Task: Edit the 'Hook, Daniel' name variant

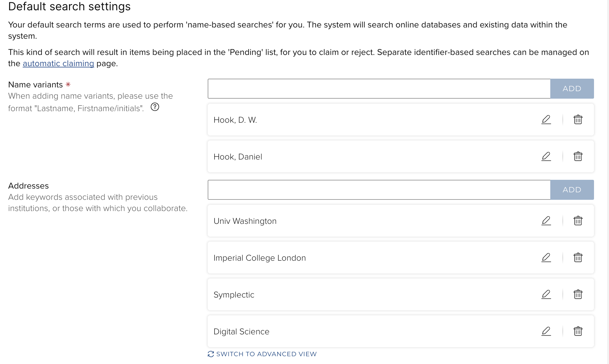Action: pyautogui.click(x=546, y=156)
